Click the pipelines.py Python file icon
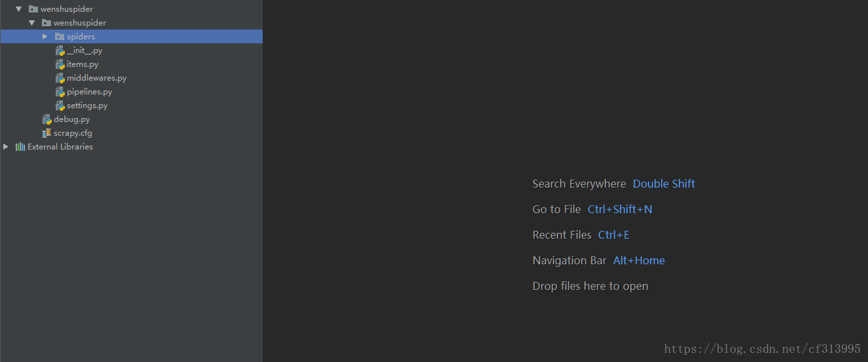This screenshot has height=362, width=868. click(60, 92)
